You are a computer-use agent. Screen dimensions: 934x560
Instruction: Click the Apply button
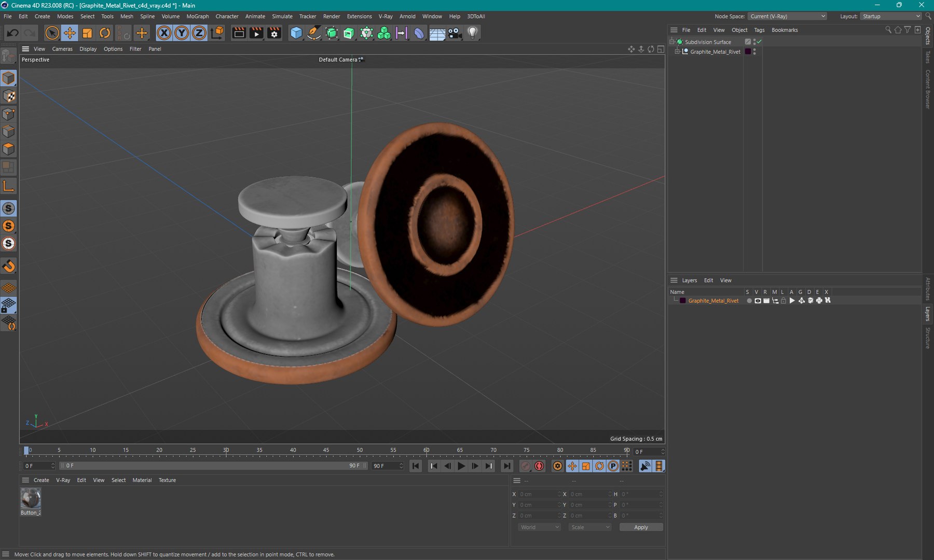[641, 527]
